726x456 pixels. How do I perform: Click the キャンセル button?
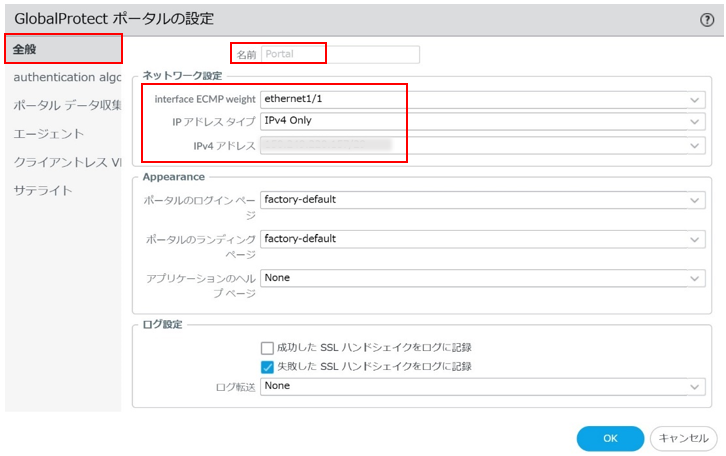683,438
